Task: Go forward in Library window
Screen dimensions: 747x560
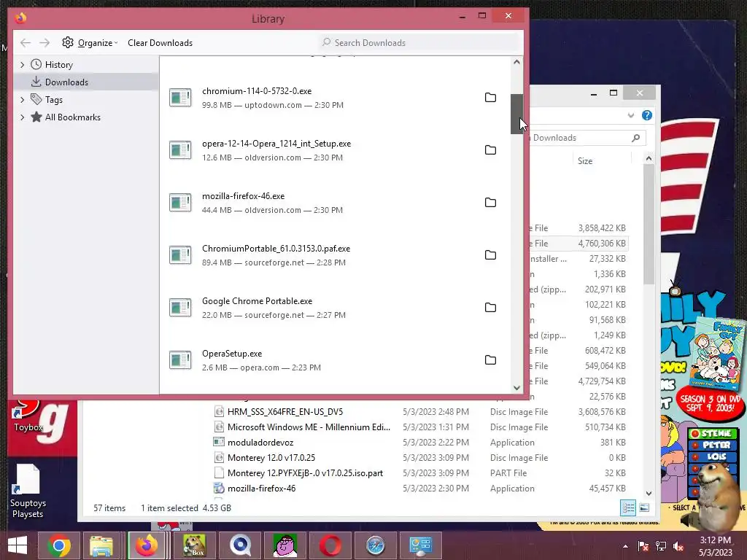Action: click(44, 43)
